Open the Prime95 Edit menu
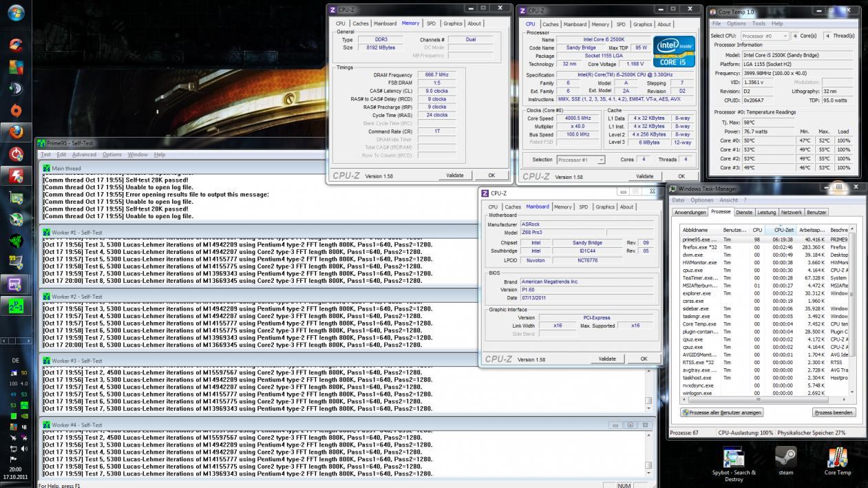The image size is (868, 488). 61,155
